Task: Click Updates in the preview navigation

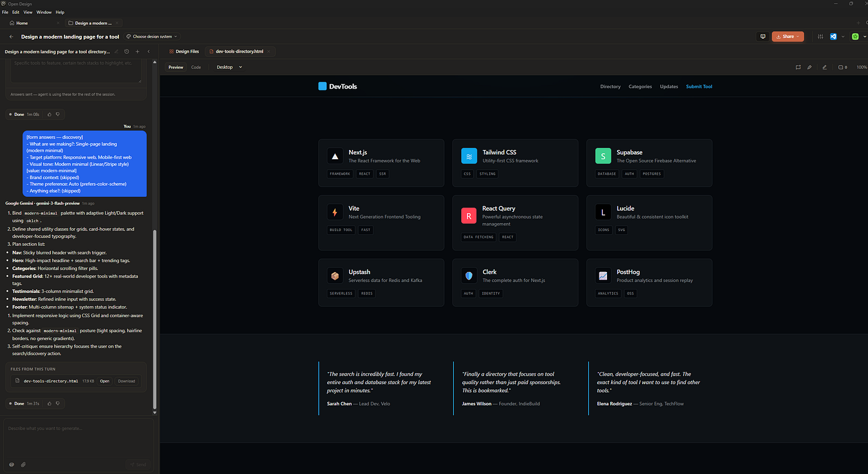Action: (x=669, y=87)
